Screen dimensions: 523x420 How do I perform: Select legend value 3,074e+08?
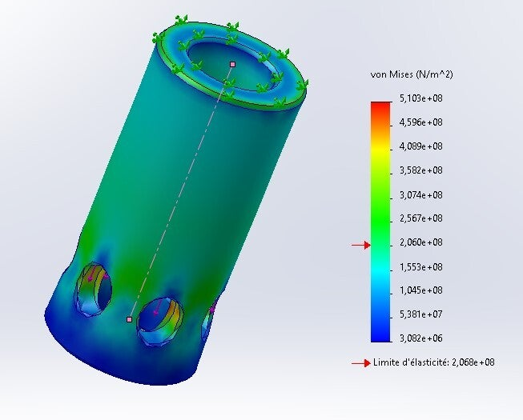(421, 194)
